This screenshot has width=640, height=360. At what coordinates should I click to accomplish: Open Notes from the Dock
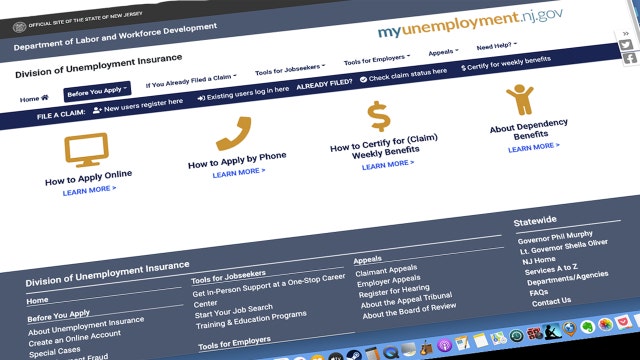tap(480, 340)
